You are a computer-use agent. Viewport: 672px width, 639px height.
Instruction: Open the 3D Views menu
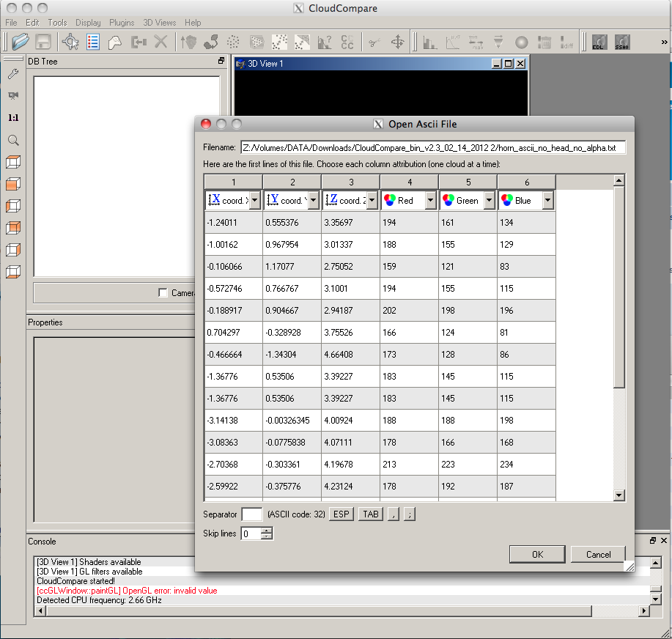pos(159,23)
